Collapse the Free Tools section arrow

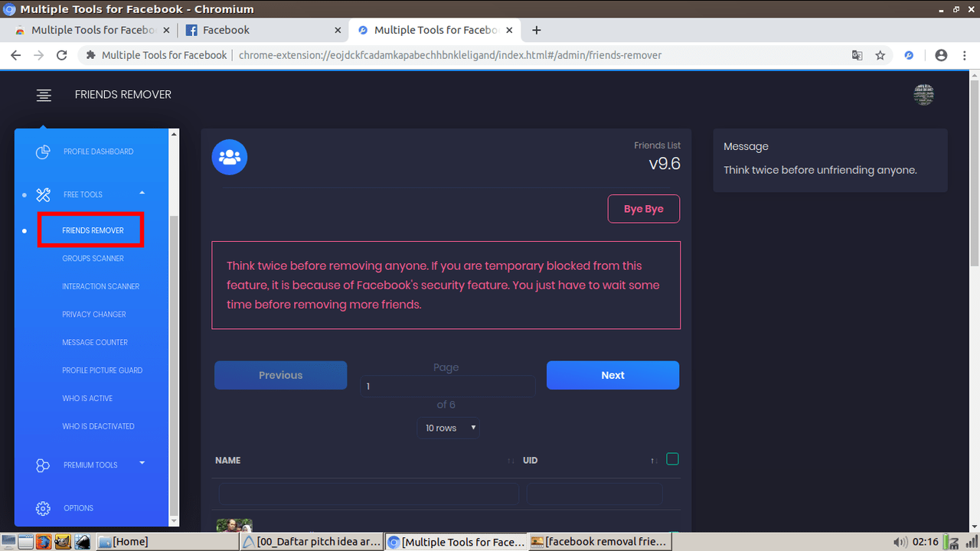click(x=142, y=193)
